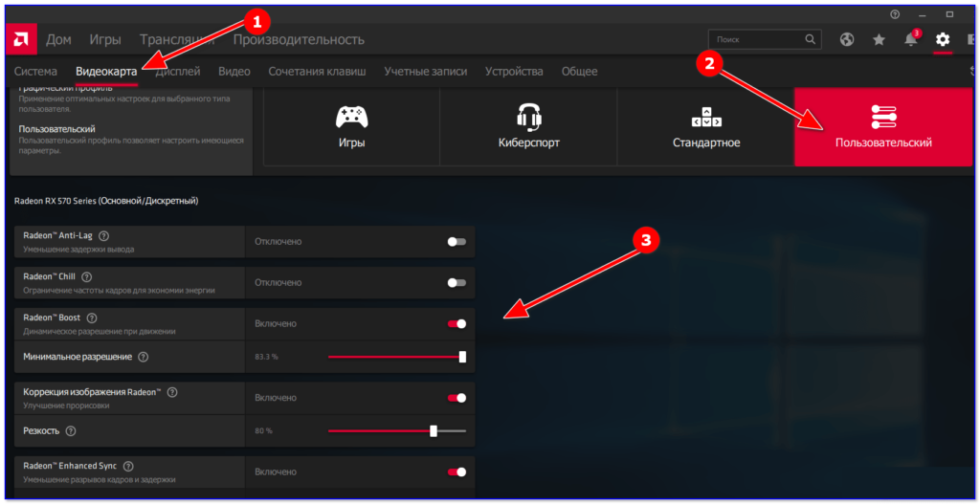Enable the Radeon Anti-Lag toggle
The height and width of the screenshot is (504, 980).
point(457,242)
